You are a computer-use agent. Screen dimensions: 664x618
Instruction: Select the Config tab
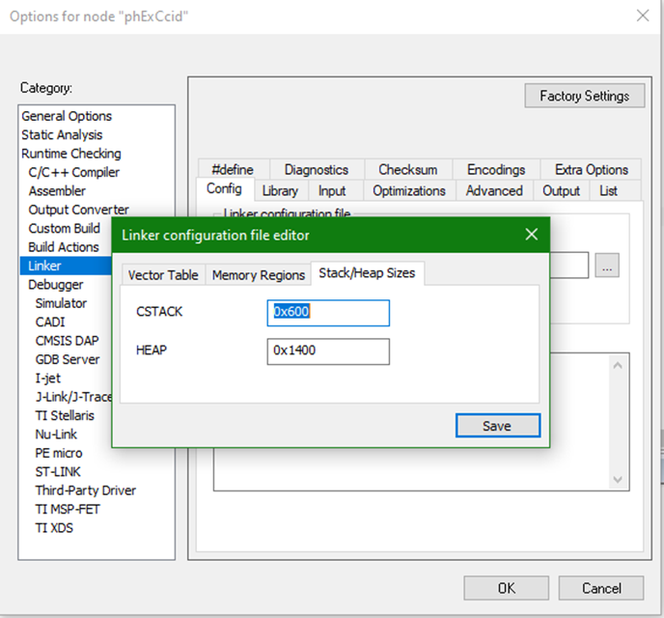coord(224,188)
